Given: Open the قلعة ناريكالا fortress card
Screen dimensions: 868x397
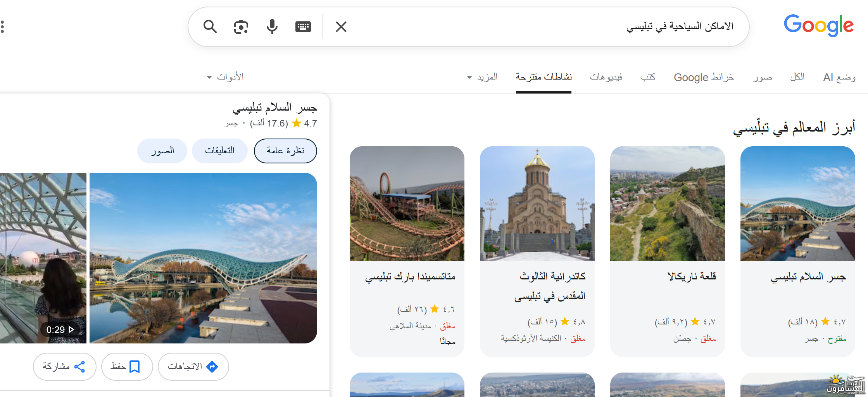Looking at the screenshot, I should [x=667, y=251].
